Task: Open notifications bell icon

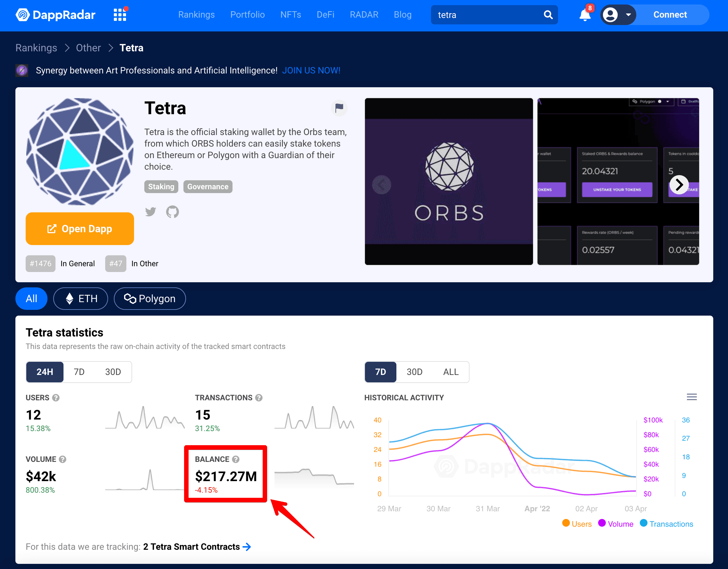Action: click(585, 15)
